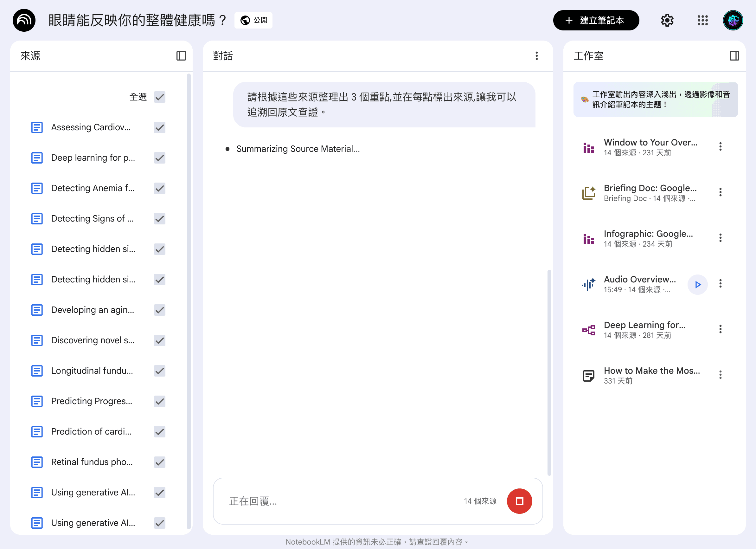756x549 pixels.
Task: Open the Predicting Progres... source title
Action: tap(92, 401)
